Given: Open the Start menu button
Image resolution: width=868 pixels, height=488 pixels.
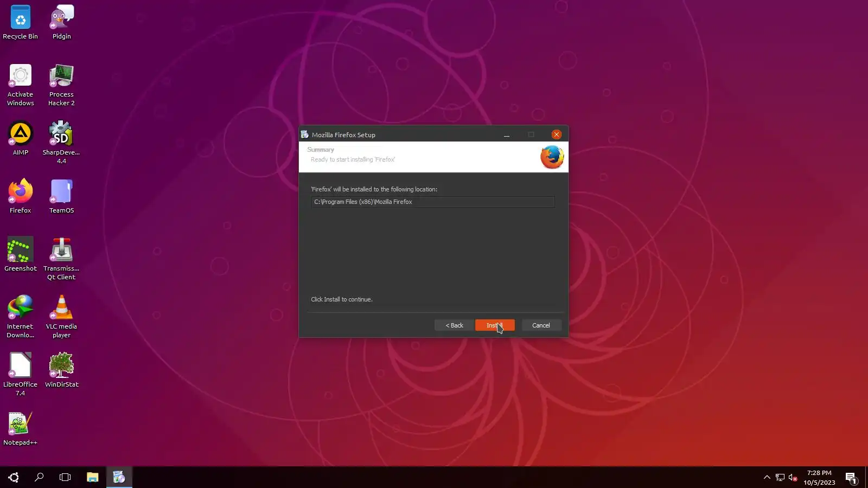Looking at the screenshot, I should [14, 477].
